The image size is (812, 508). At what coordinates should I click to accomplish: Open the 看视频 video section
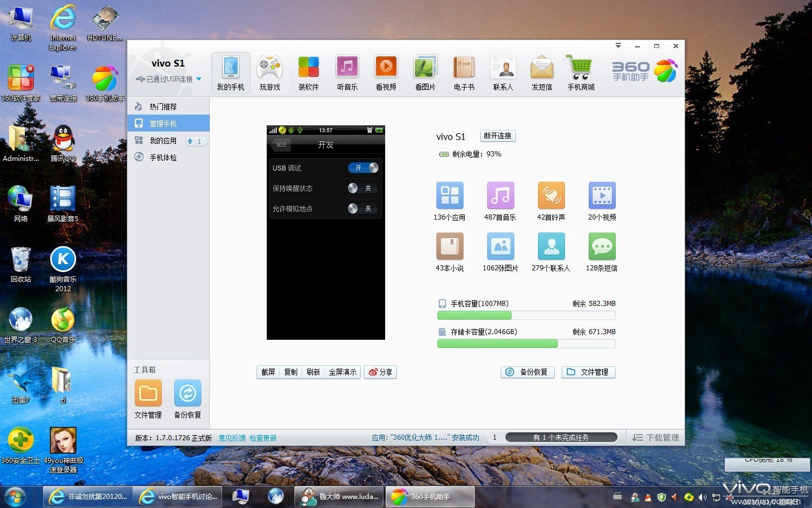[x=386, y=73]
